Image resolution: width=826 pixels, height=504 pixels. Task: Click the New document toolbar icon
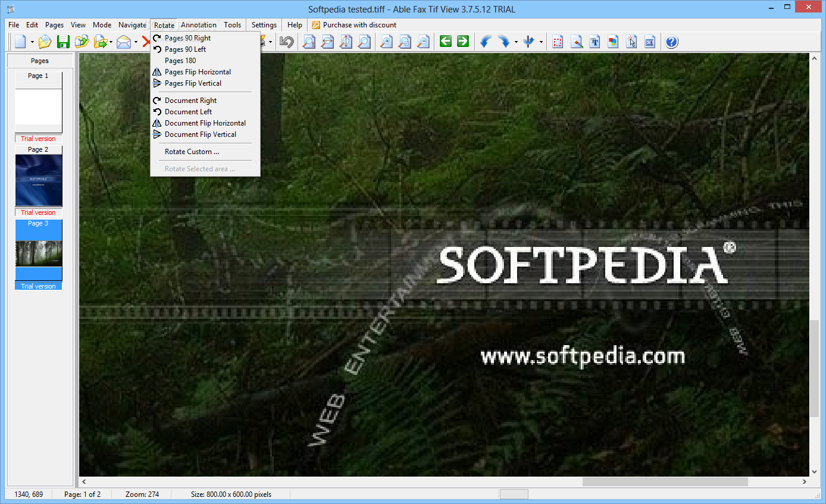(x=21, y=42)
